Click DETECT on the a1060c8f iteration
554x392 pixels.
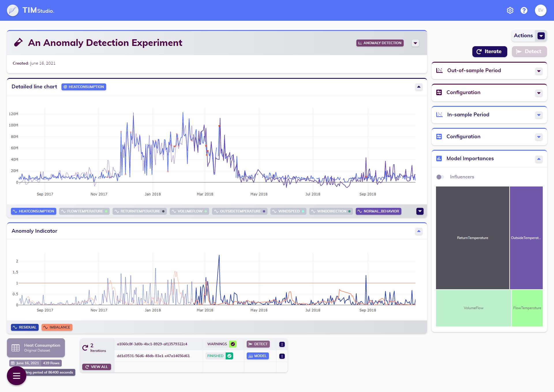[x=258, y=344]
